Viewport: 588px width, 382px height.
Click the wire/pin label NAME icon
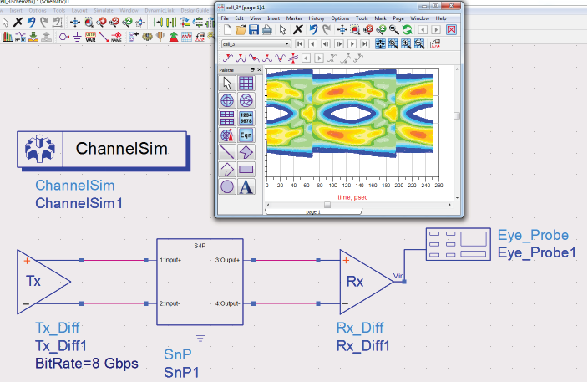[x=116, y=37]
